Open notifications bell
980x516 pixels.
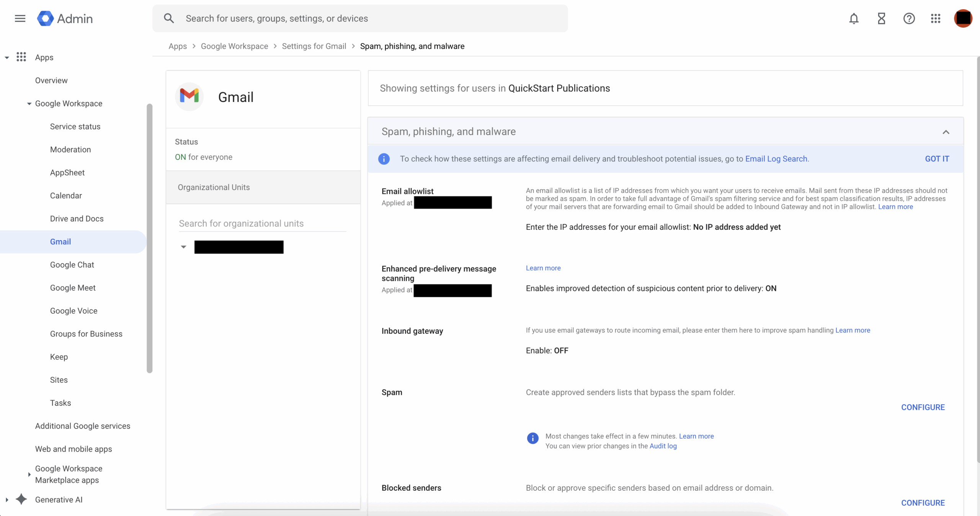pos(854,18)
